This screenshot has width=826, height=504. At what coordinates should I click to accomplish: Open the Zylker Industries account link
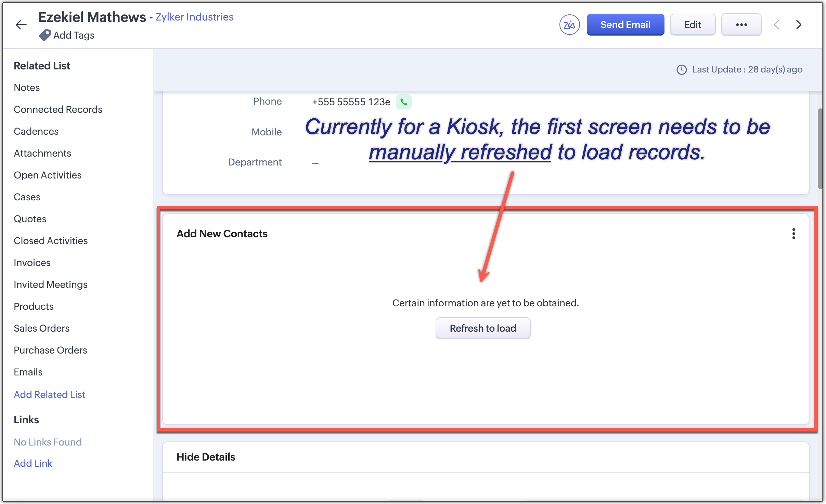click(x=194, y=17)
